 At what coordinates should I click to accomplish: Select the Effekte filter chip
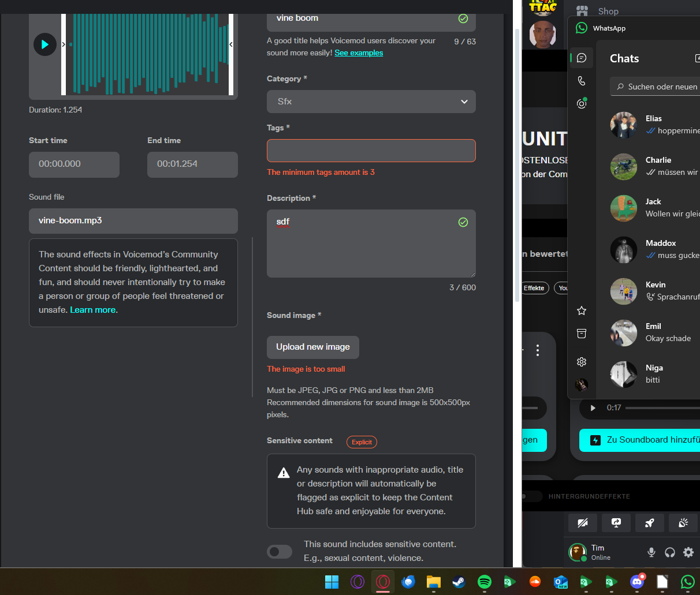click(534, 288)
